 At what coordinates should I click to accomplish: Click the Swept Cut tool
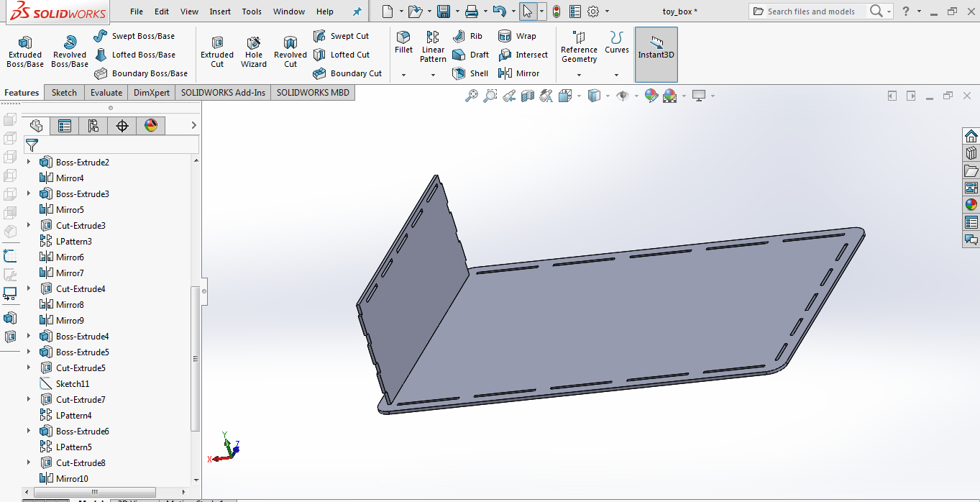[342, 36]
